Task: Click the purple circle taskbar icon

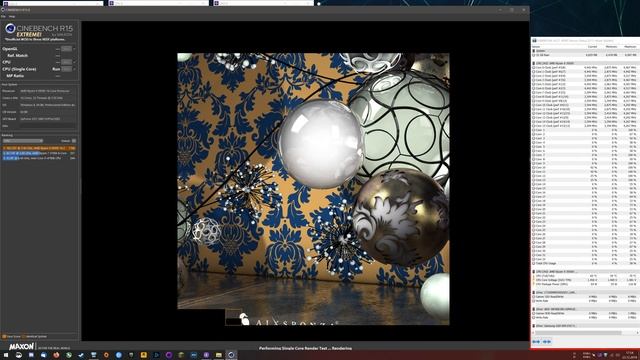Action: [169, 355]
